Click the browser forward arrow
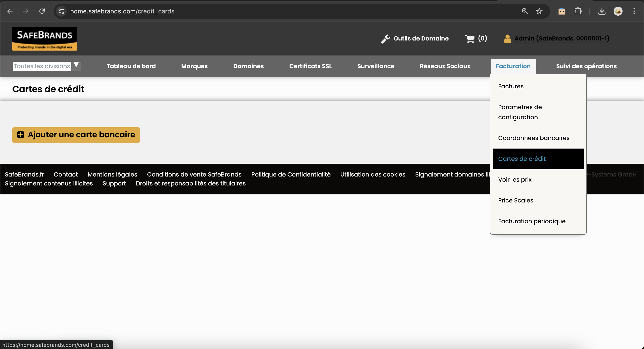The image size is (644, 349). click(x=26, y=11)
